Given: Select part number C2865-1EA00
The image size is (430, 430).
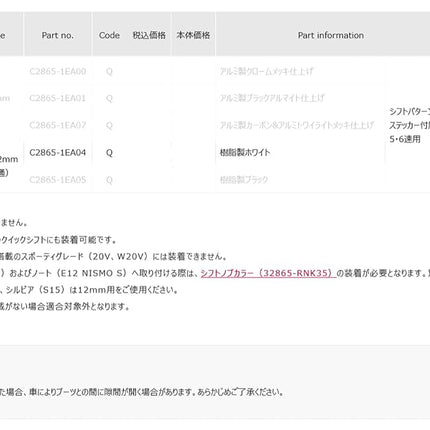Looking at the screenshot, I should tap(58, 71).
